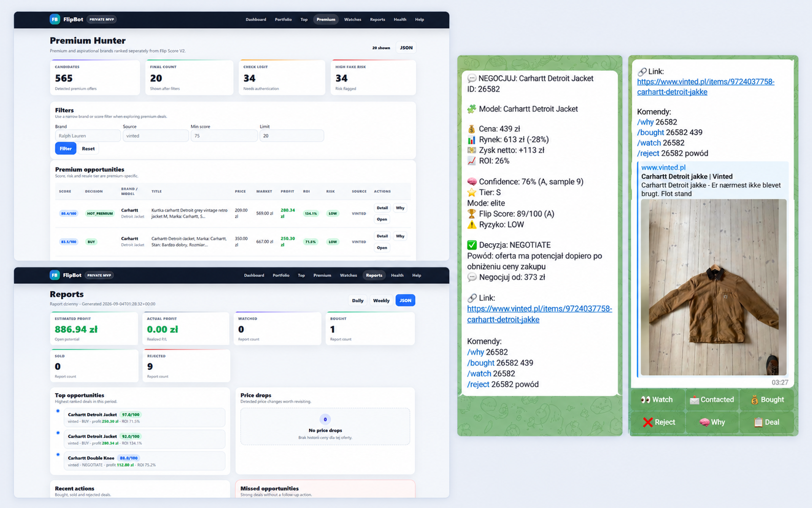Click the active Premium nav item in Premium Hunter
The height and width of the screenshot is (508, 812).
point(326,19)
